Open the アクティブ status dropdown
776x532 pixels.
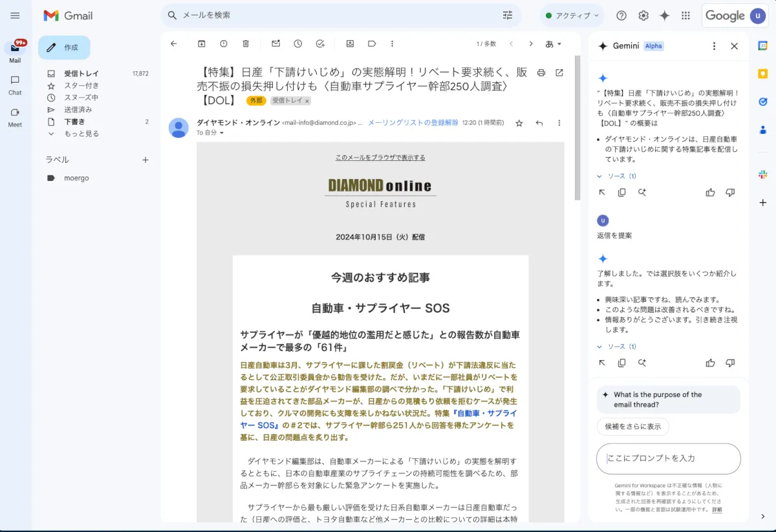tap(572, 16)
